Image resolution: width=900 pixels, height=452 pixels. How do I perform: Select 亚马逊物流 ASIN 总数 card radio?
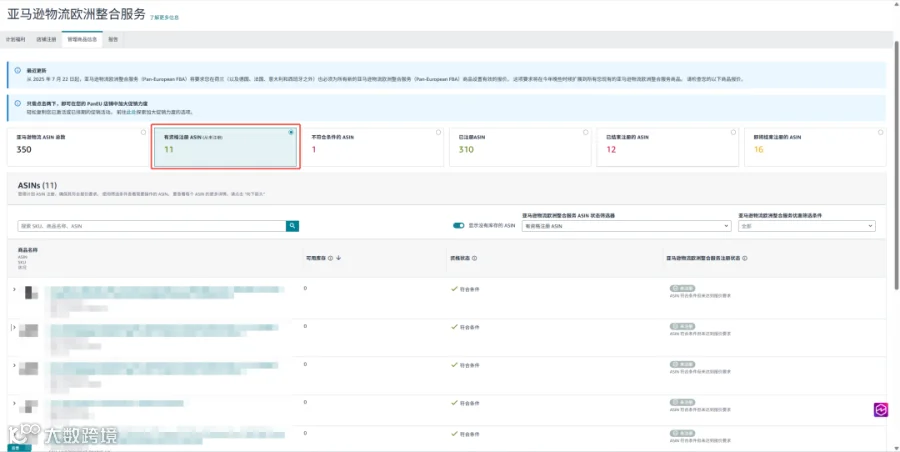(143, 132)
